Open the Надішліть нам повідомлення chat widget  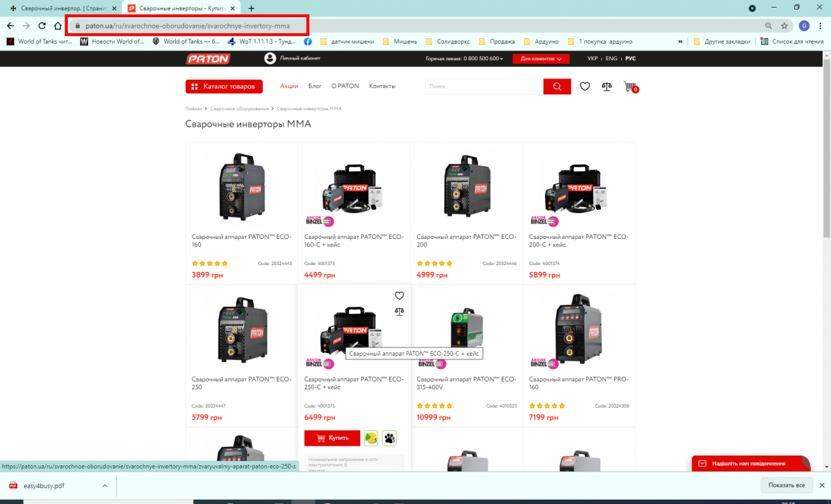pyautogui.click(x=751, y=463)
